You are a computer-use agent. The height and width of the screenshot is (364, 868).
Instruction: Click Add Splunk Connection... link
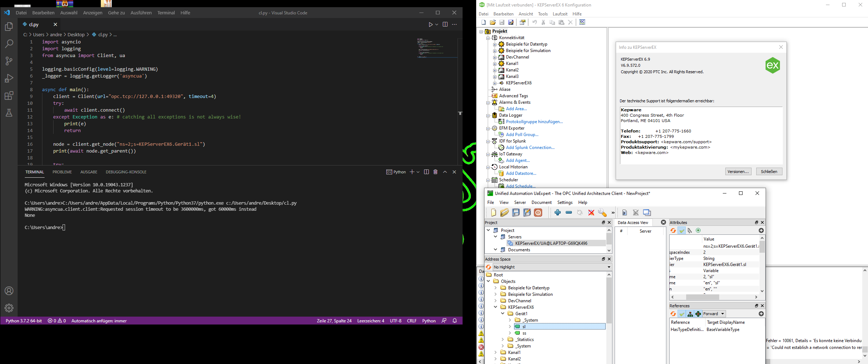(530, 148)
